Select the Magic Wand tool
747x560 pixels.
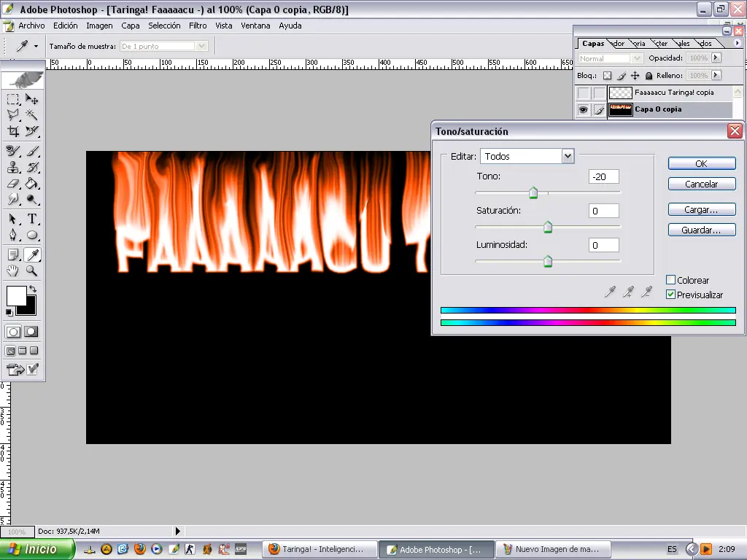(32, 114)
